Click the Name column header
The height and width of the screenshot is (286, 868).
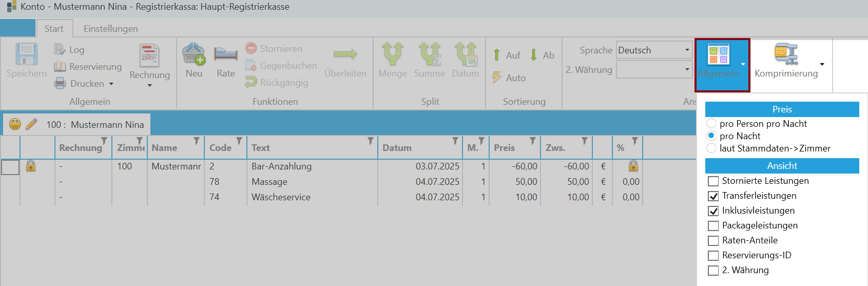pos(176,147)
